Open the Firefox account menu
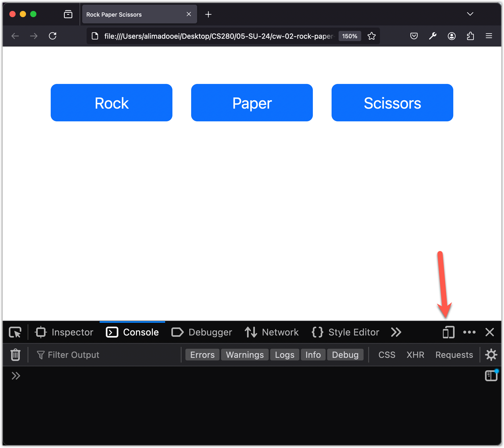Viewport: 504px width, 448px height. tap(451, 36)
